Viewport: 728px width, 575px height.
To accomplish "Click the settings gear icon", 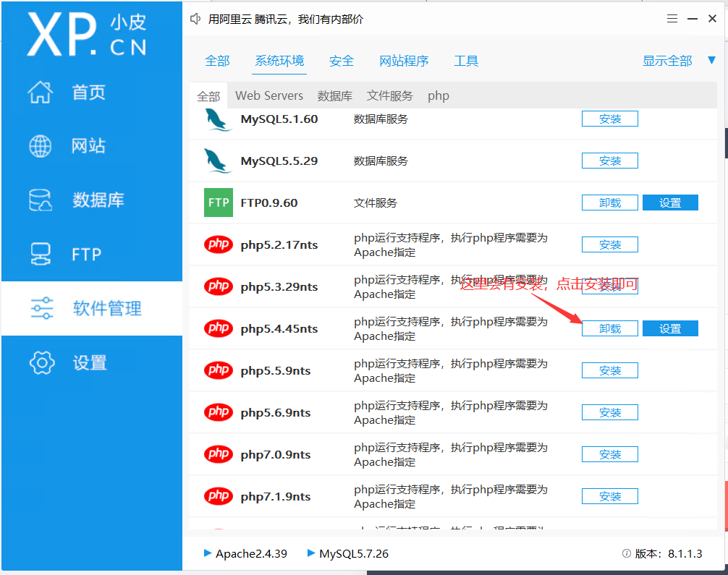I will [x=42, y=362].
